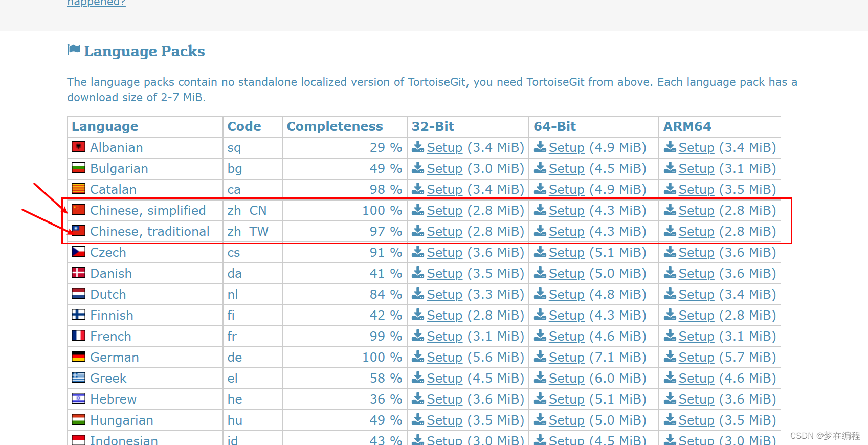Open Danish 64-Bit Setup link
Screen dimensions: 868x445
point(567,274)
